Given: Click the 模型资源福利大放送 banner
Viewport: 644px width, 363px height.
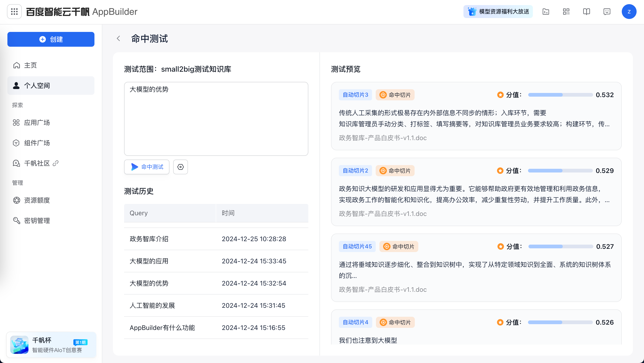Looking at the screenshot, I should (x=498, y=12).
